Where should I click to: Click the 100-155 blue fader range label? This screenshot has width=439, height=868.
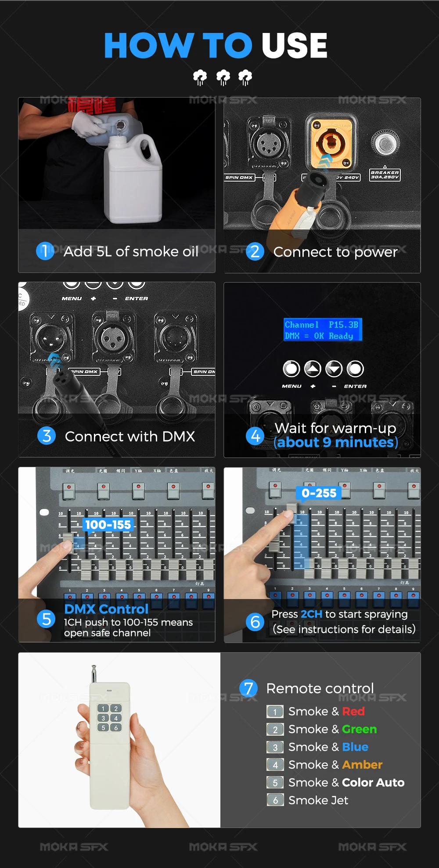108,525
